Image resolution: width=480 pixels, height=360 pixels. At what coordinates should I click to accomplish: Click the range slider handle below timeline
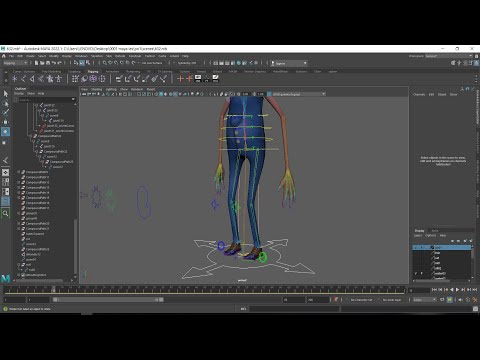coord(55,300)
